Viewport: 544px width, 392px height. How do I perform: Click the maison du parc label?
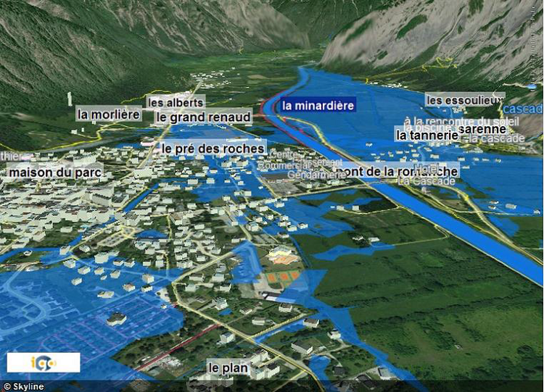55,172
